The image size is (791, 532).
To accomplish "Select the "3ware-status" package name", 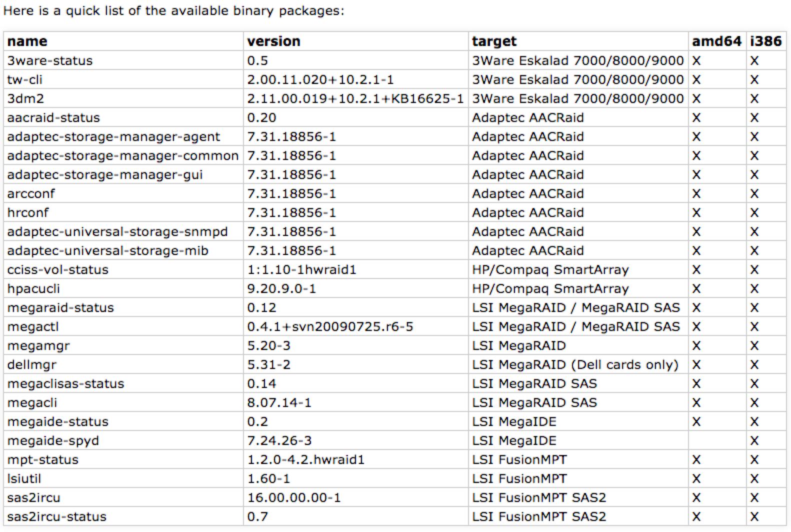I will (50, 60).
